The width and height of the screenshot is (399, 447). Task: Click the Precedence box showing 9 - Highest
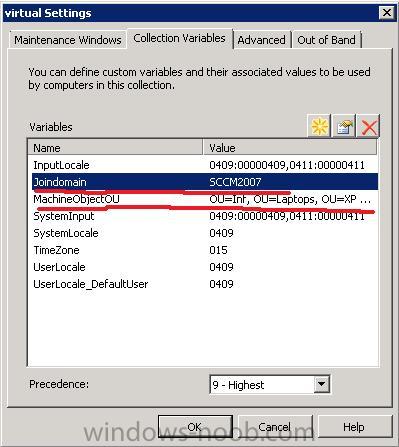point(270,385)
